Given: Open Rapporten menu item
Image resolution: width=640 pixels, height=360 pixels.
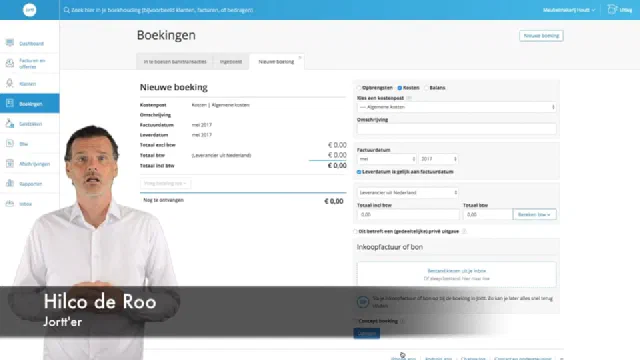Looking at the screenshot, I should pyautogui.click(x=31, y=184).
